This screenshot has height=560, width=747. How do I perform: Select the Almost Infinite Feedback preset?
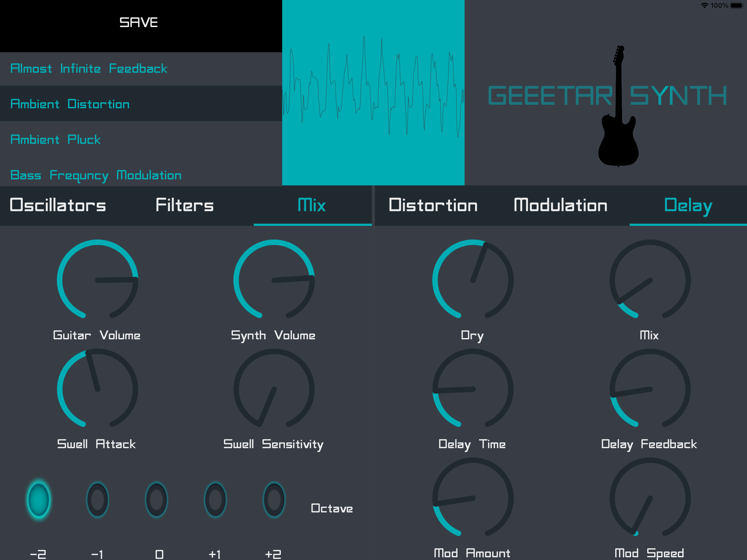[141, 69]
